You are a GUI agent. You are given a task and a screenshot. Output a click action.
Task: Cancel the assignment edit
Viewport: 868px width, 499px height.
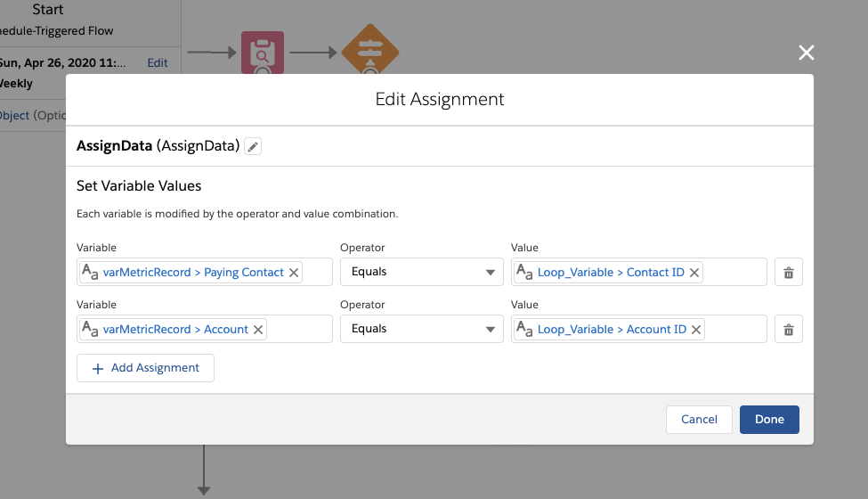pyautogui.click(x=699, y=420)
